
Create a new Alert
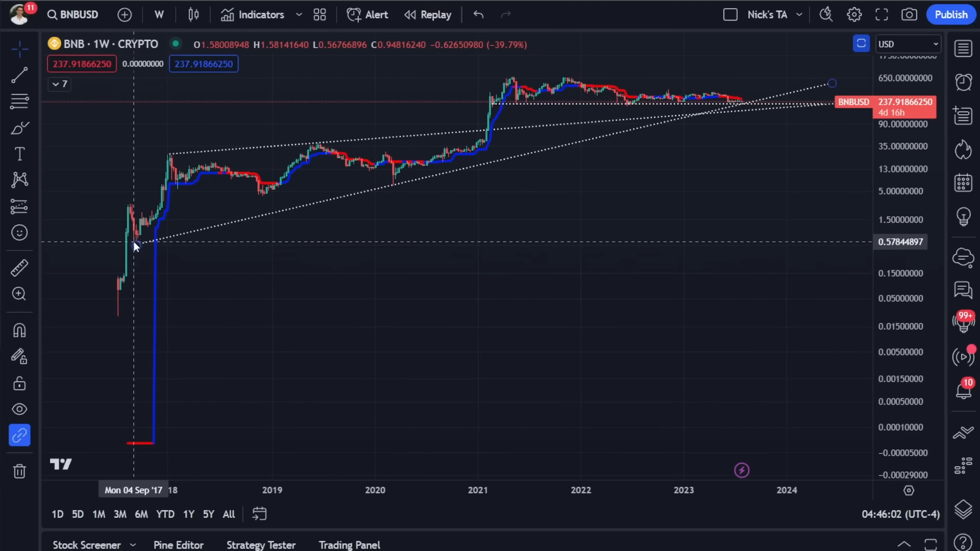[367, 15]
